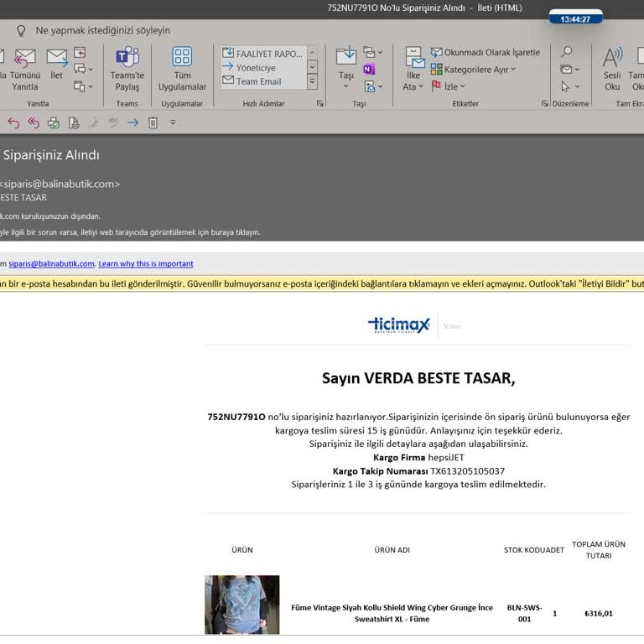
Task: Click the quick access reply-all double arrow icon
Action: point(34,122)
